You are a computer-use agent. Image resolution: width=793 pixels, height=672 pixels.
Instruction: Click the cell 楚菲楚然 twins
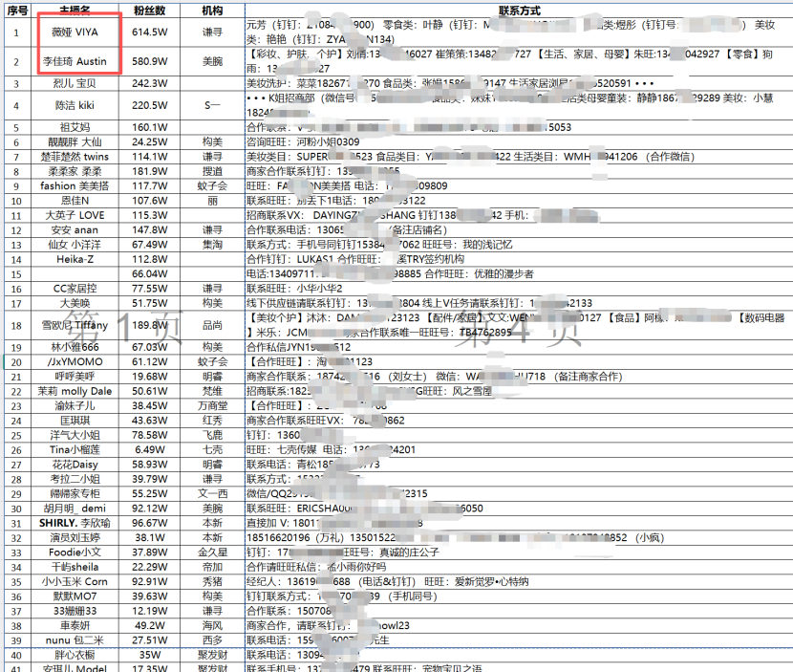click(75, 157)
